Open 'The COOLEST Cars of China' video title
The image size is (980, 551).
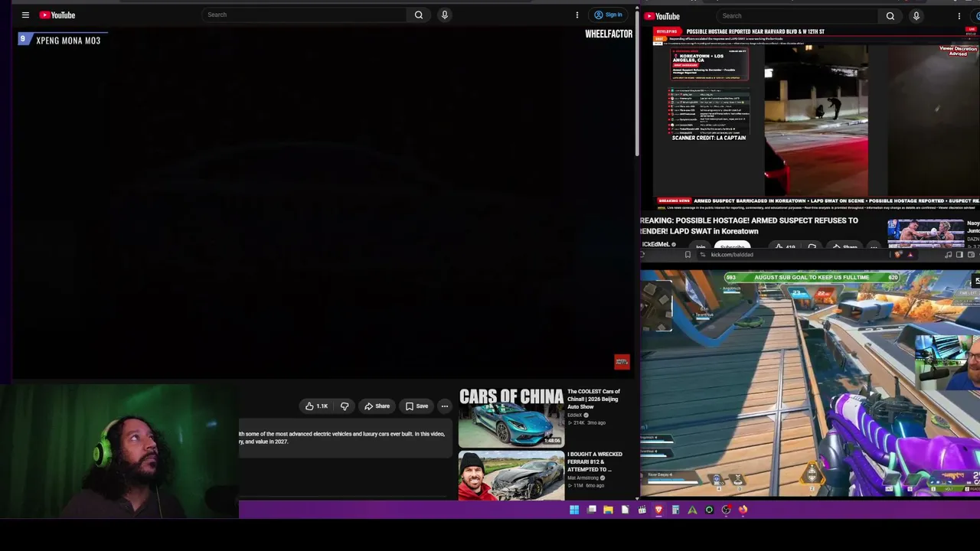point(593,399)
